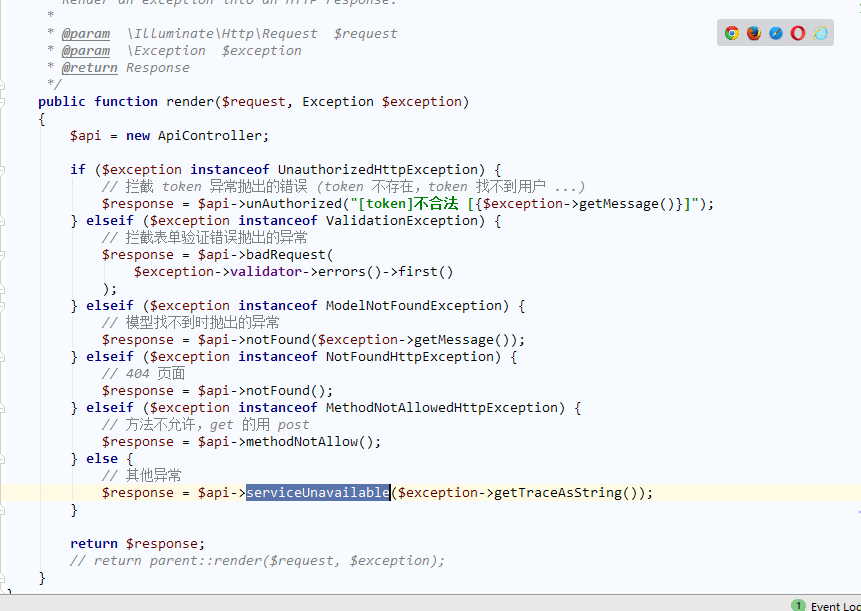Open the page in Internet Explorer
The image size is (861, 611).
pyautogui.click(x=820, y=33)
